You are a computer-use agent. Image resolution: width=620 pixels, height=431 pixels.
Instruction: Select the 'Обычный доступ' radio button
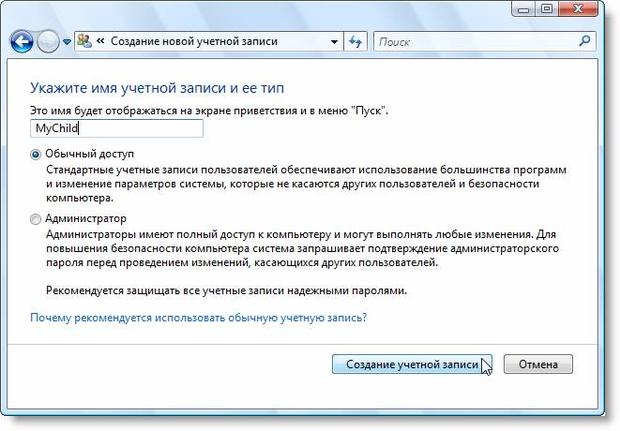(x=35, y=154)
